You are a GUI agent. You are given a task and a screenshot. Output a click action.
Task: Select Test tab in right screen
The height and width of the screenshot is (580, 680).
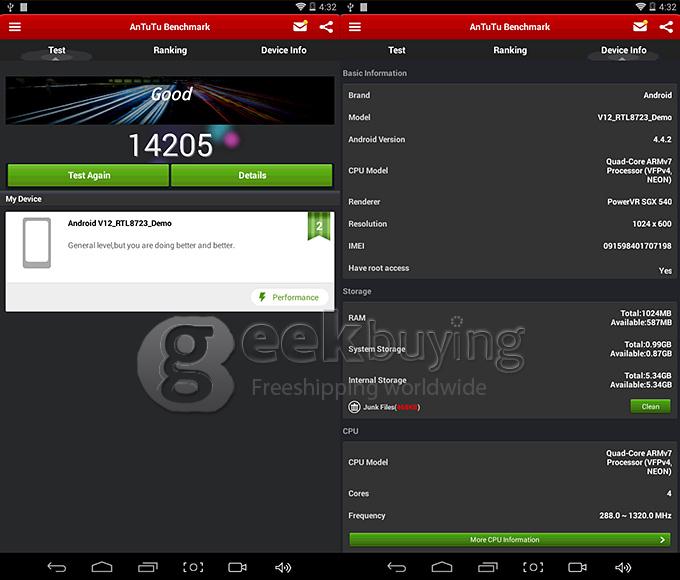pyautogui.click(x=397, y=50)
